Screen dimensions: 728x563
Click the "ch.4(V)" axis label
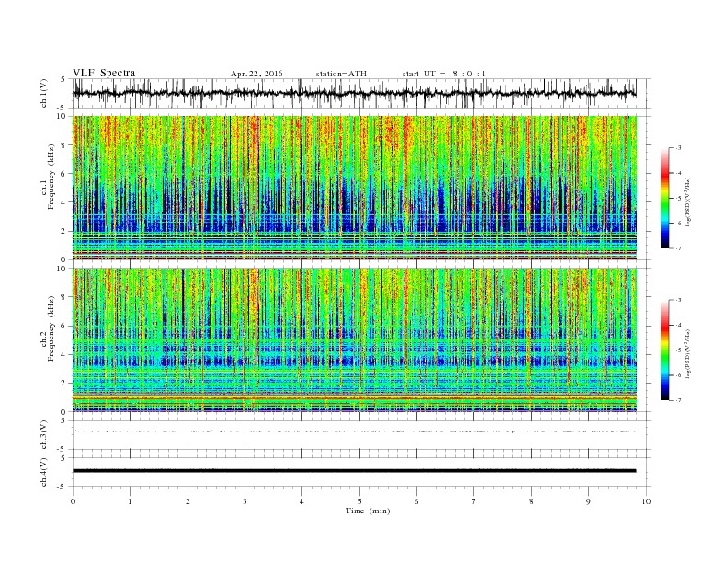click(x=44, y=472)
